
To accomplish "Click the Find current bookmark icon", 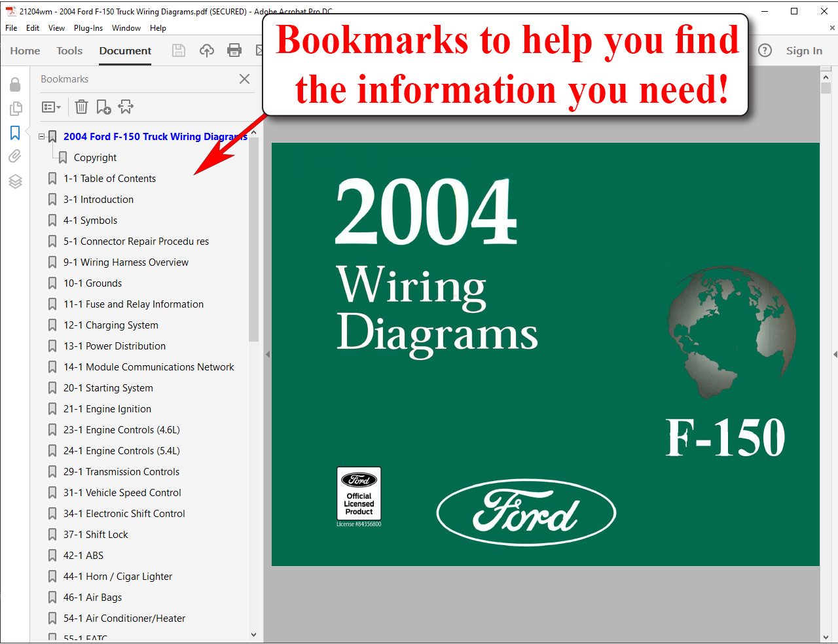I will coord(126,107).
